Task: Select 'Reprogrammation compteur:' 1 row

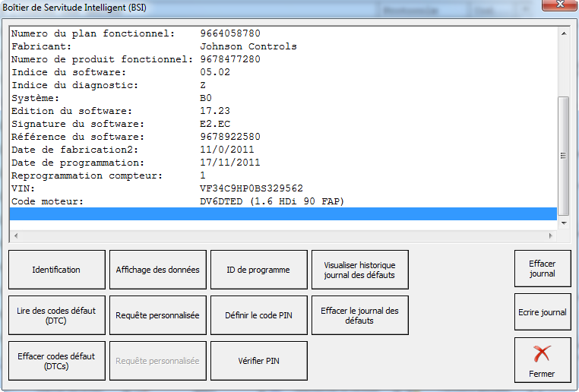Action: (283, 175)
